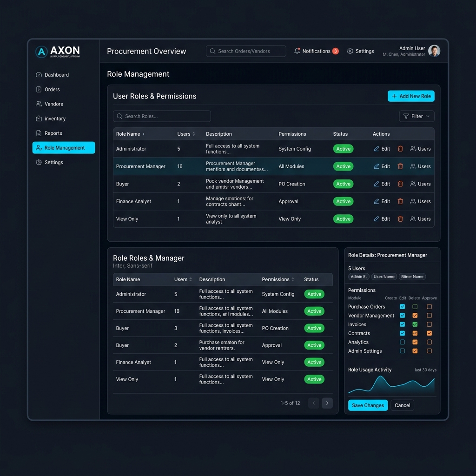Click the Admin User profile avatar
This screenshot has height=476, width=476.
(434, 51)
